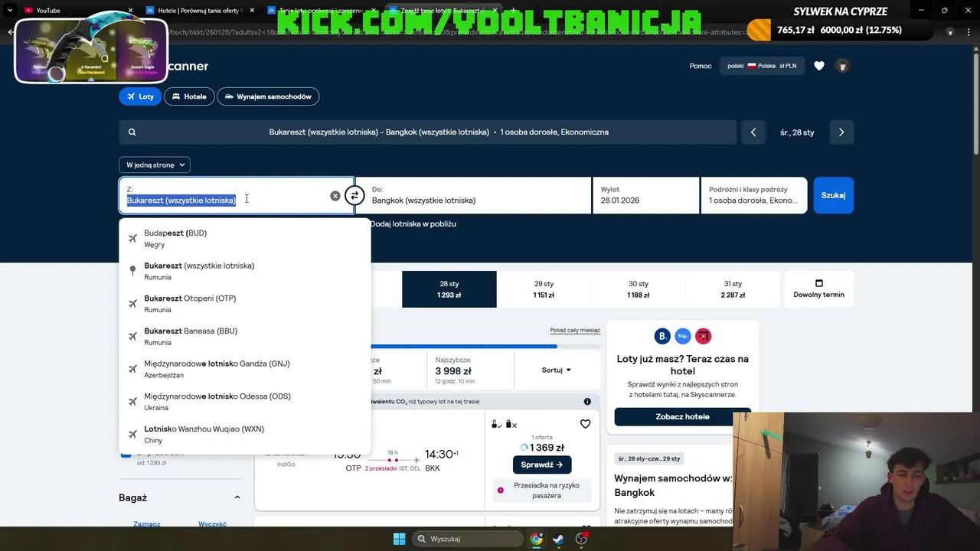Click the Pokaż cały miesiąc link
This screenshot has height=551, width=980.
575,331
